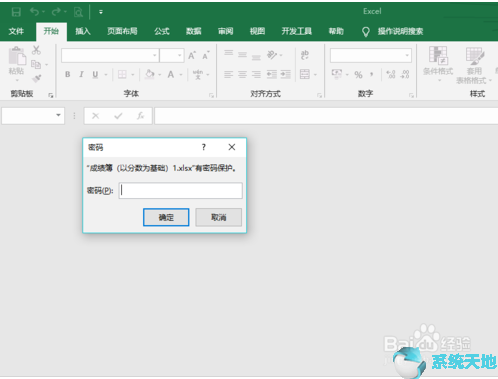Image resolution: width=498 pixels, height=379 pixels.
Task: Expand the 对齐方式 group dialog launcher
Action: [x=319, y=96]
